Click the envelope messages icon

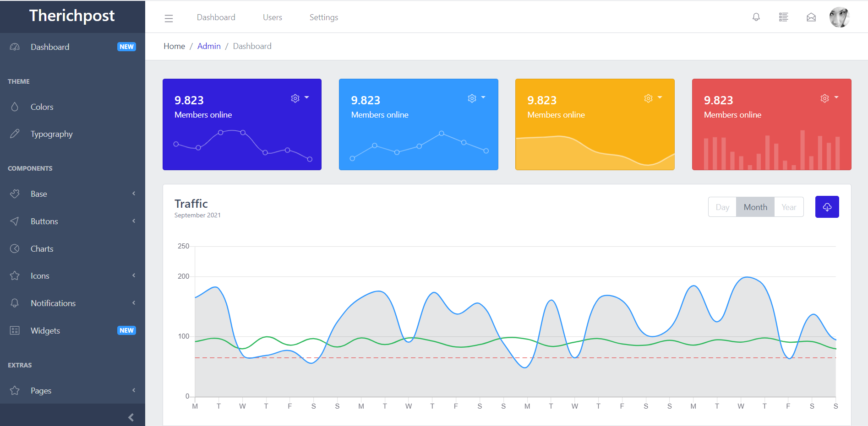coord(811,17)
